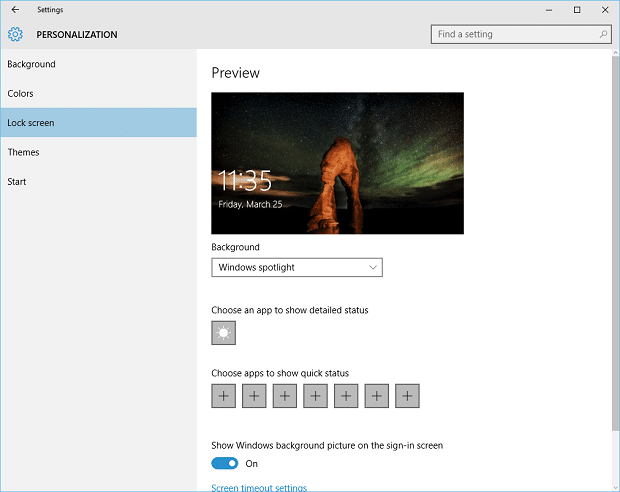Click the search magnifier icon
Screen dimensions: 620x492
(603, 34)
